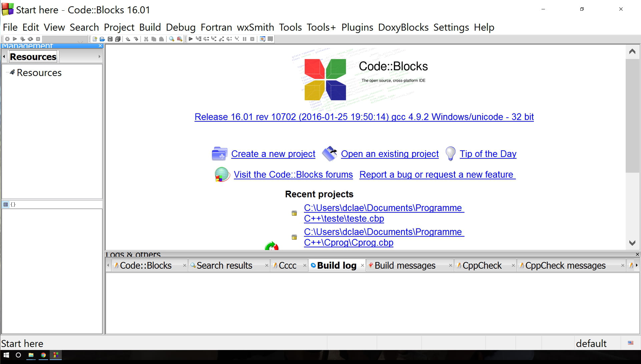This screenshot has height=364, width=641.
Task: Click the Various info debug icon
Action: tap(271, 39)
